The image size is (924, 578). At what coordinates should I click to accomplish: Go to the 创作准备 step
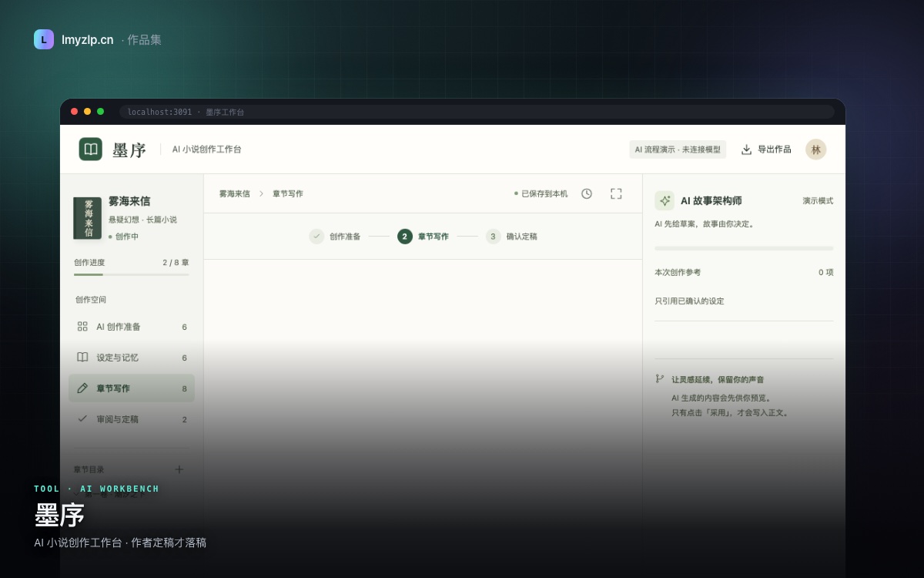pyautogui.click(x=335, y=237)
